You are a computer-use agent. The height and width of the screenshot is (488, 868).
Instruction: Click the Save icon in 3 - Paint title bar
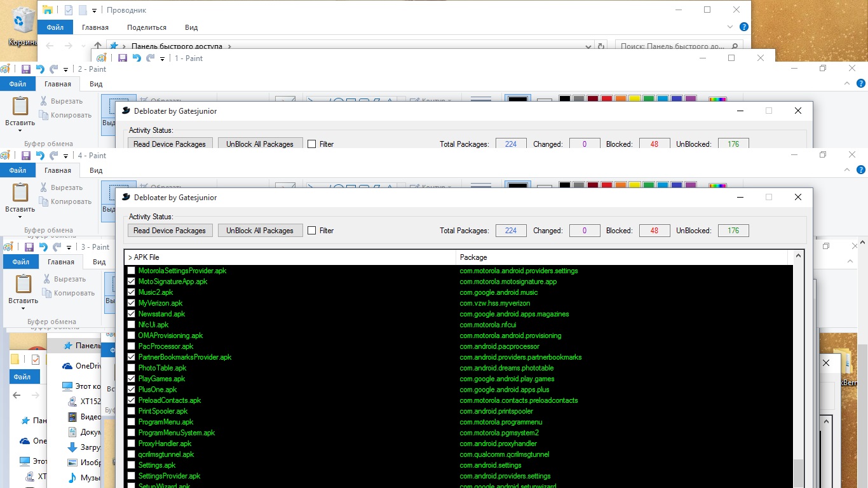point(29,247)
